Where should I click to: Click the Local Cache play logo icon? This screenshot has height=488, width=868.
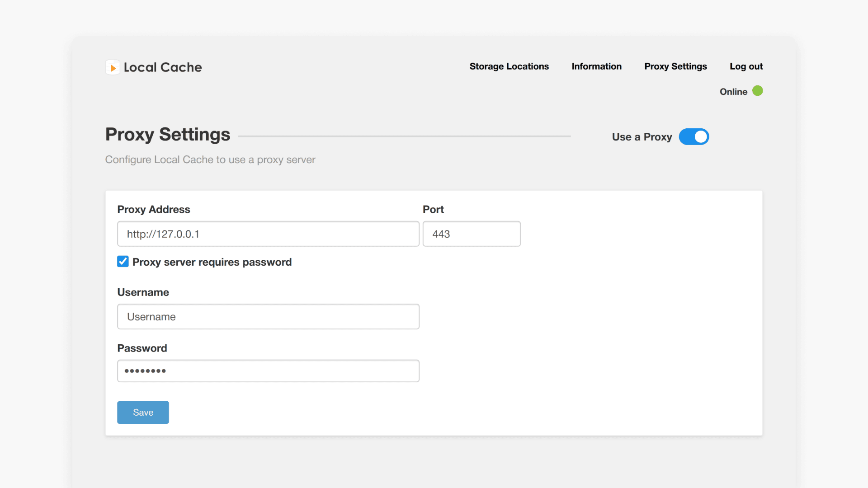tap(113, 67)
